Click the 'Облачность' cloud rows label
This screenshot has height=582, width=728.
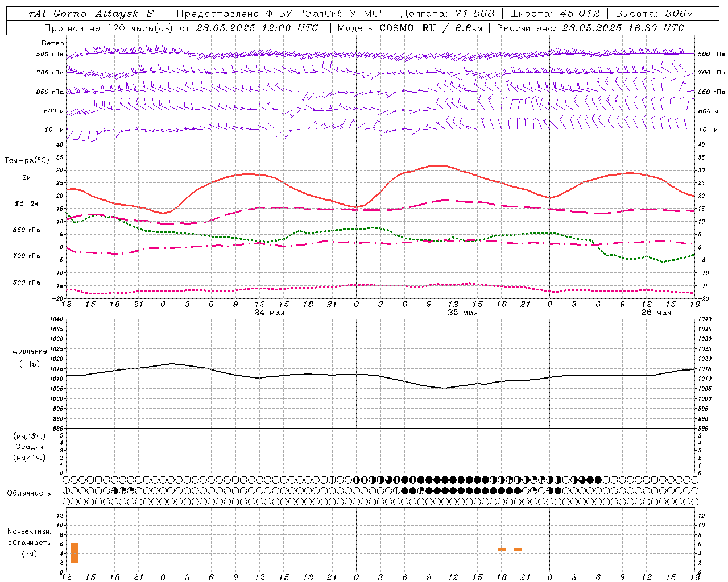(x=29, y=493)
